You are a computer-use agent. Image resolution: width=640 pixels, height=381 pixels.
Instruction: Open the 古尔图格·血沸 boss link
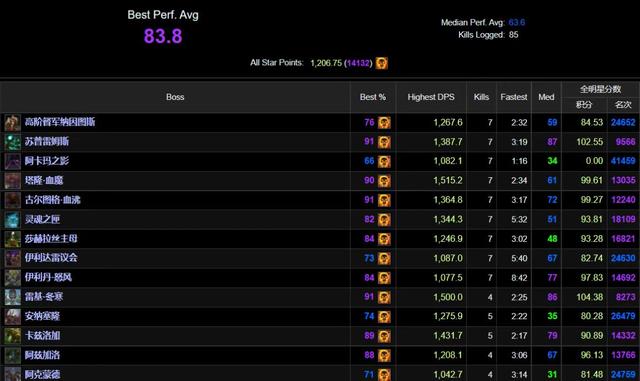(53, 200)
